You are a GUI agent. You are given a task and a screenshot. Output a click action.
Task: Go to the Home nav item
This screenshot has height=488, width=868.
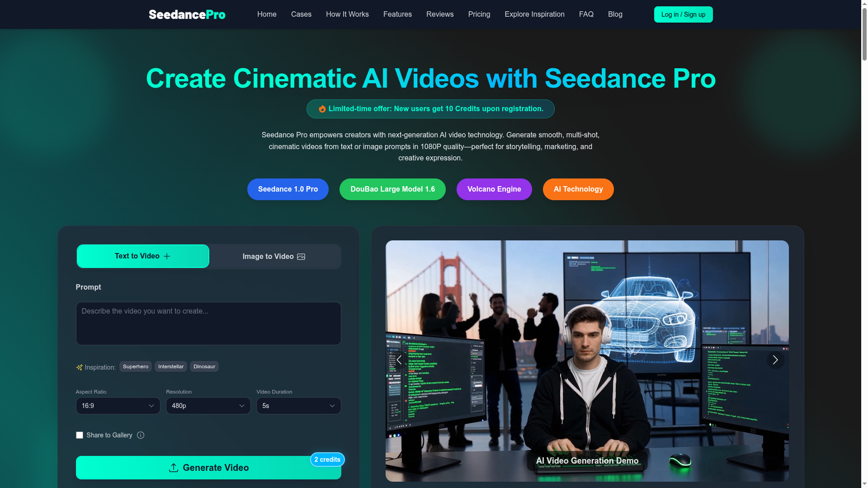point(267,14)
